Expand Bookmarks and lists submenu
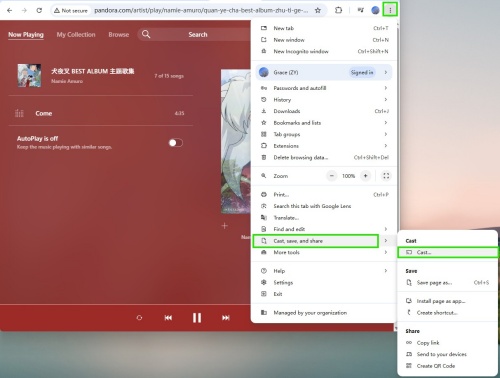This screenshot has height=378, width=500. coord(324,123)
